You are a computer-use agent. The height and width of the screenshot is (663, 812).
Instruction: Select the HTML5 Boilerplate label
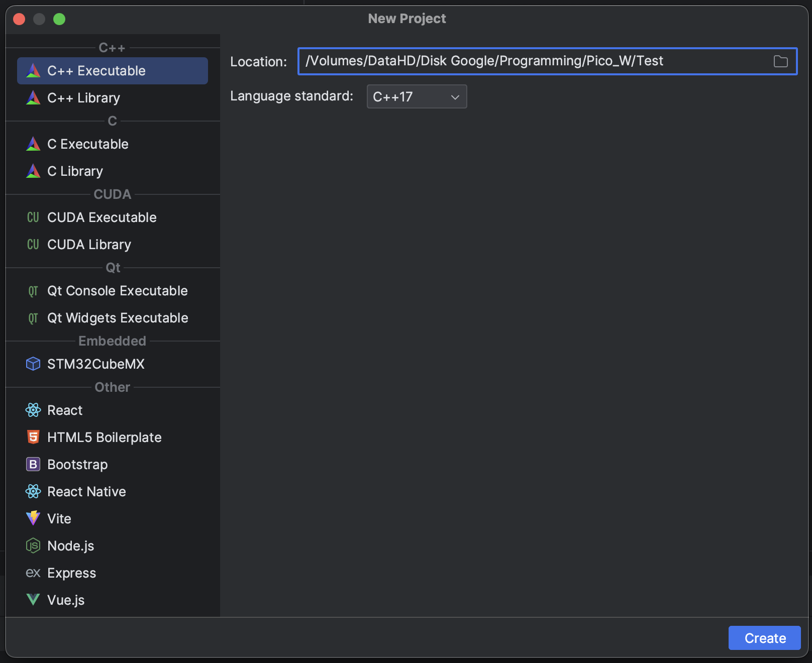pyautogui.click(x=105, y=437)
